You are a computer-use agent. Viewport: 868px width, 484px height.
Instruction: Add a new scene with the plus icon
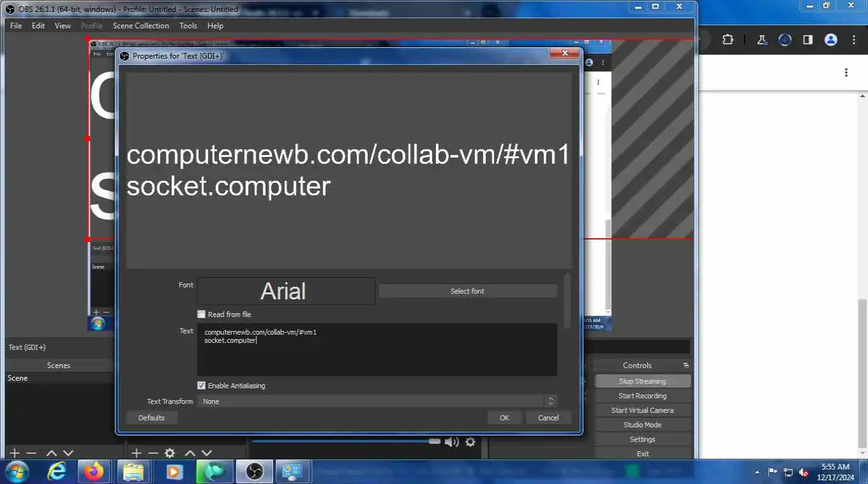pos(15,453)
